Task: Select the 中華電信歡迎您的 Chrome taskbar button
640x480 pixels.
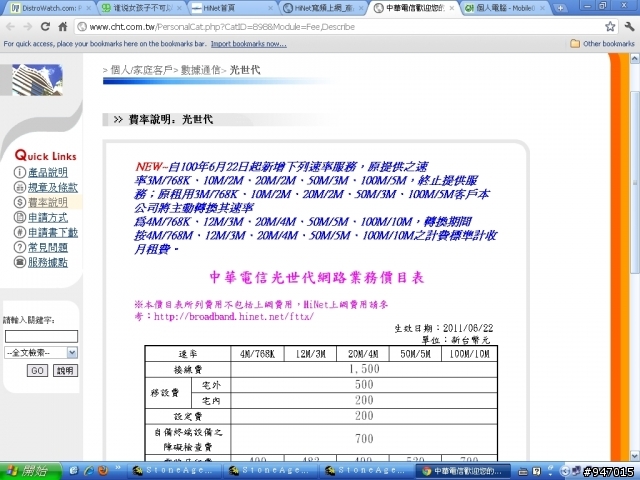Action: tap(464, 471)
